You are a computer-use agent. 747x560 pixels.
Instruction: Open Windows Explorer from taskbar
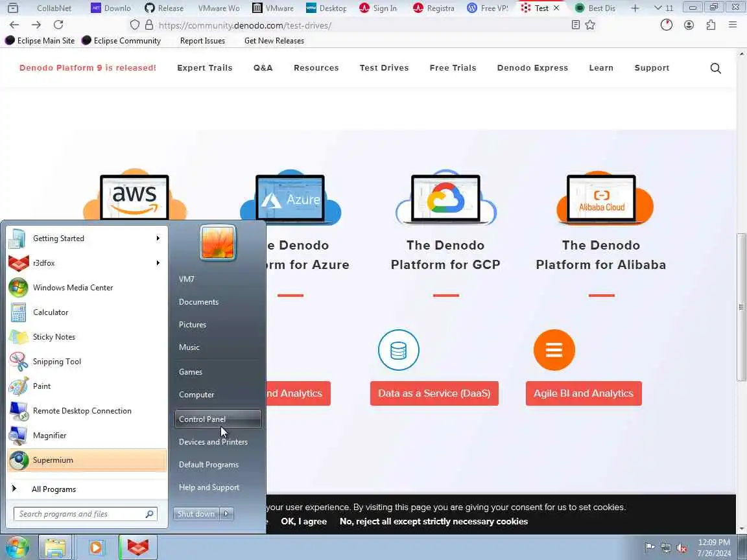tap(54, 547)
